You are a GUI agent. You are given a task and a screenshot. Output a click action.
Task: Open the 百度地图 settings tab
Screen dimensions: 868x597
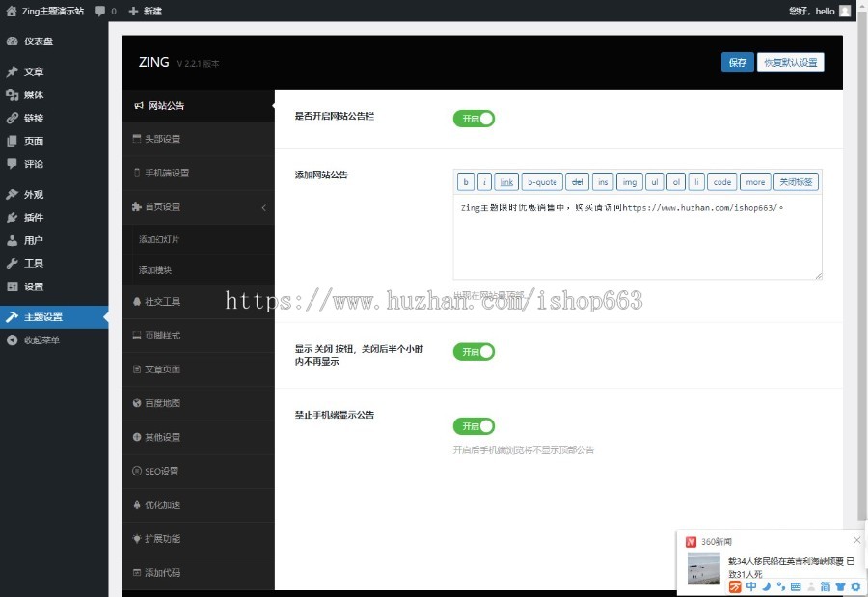coord(198,403)
